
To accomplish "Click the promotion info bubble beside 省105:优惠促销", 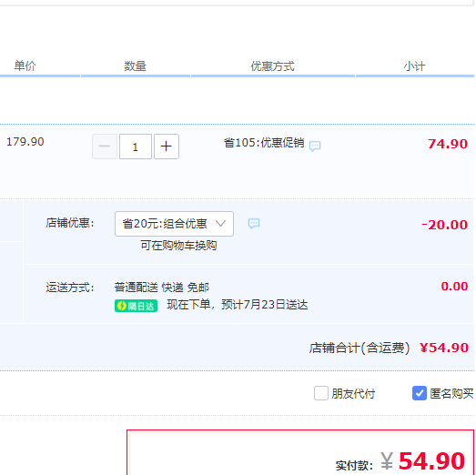I will click(315, 146).
